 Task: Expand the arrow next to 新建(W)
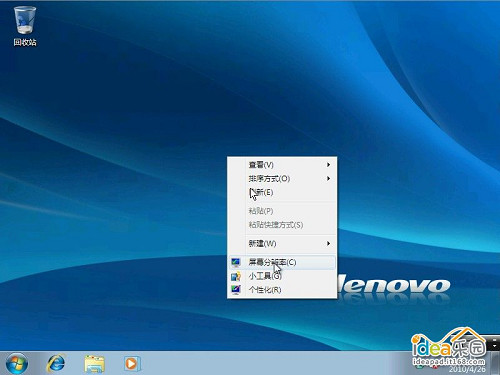pyautogui.click(x=328, y=244)
